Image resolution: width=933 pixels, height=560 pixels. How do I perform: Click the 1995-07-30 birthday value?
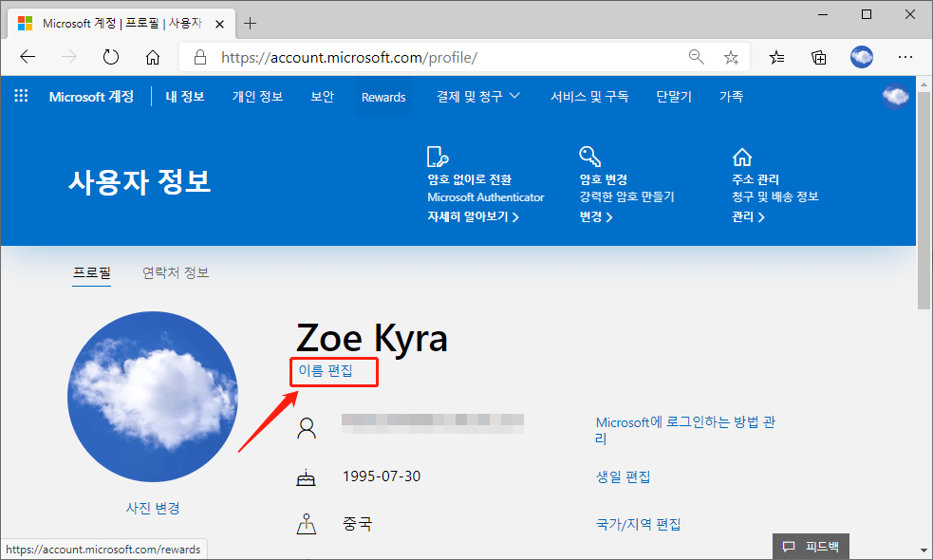point(382,476)
